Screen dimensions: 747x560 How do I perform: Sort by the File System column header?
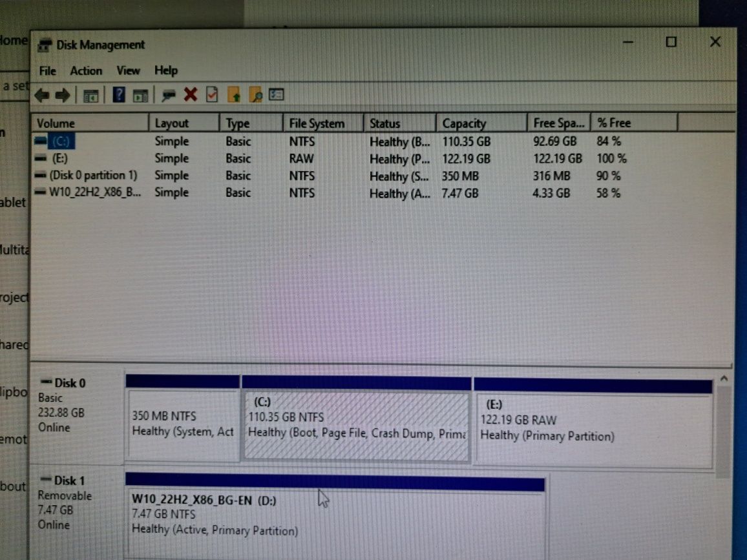[x=324, y=123]
